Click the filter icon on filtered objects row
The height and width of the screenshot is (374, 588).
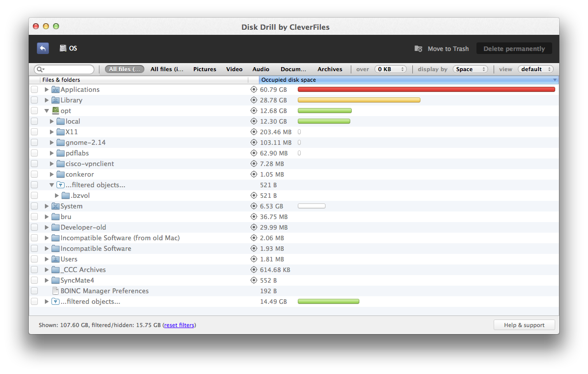[x=61, y=185]
